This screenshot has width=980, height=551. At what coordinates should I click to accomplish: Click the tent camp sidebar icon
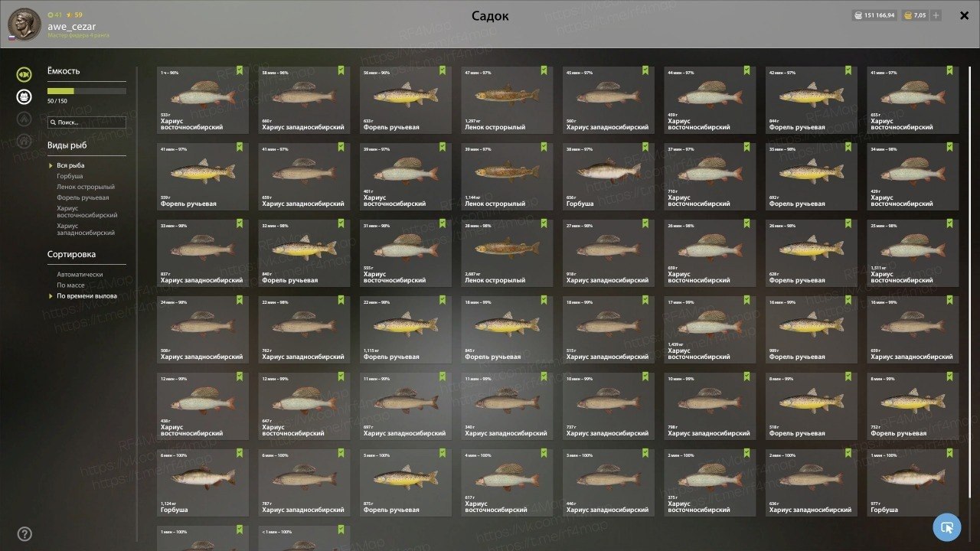pyautogui.click(x=24, y=119)
